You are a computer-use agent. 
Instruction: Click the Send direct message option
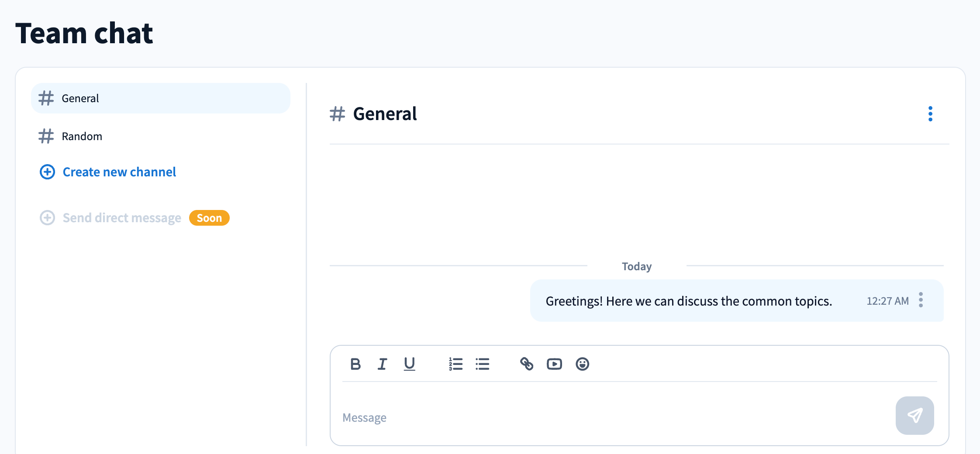pyautogui.click(x=122, y=218)
